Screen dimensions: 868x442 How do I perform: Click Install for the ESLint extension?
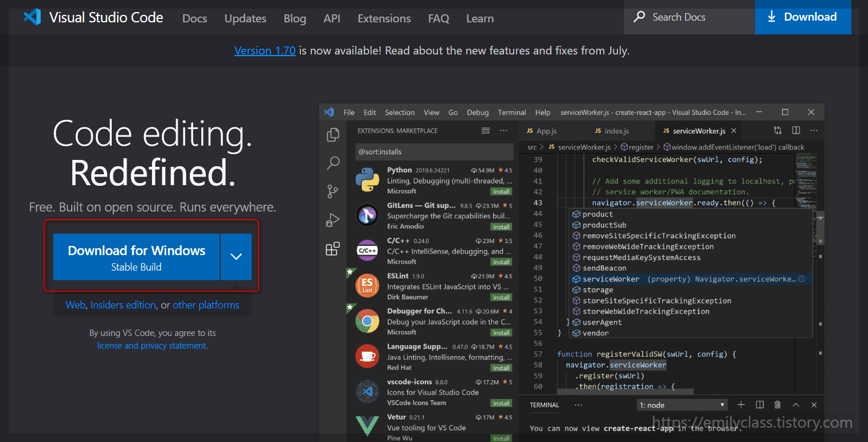(502, 297)
